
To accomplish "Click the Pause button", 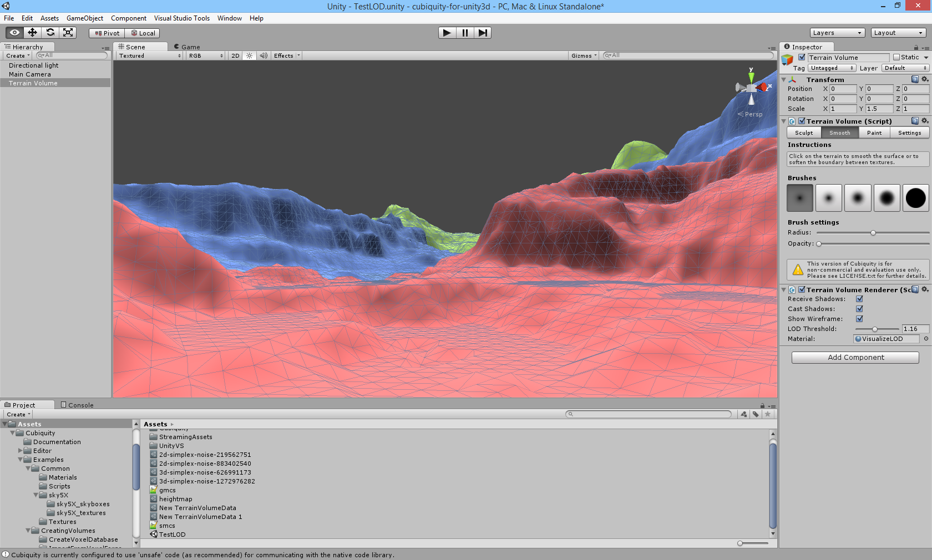I will 465,33.
